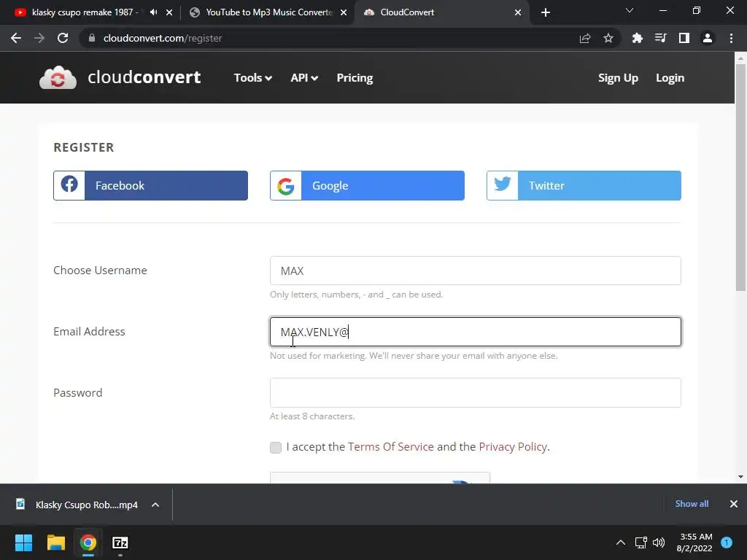Open the Extensions puzzle icon
Screen dimensions: 747x560
pyautogui.click(x=637, y=38)
